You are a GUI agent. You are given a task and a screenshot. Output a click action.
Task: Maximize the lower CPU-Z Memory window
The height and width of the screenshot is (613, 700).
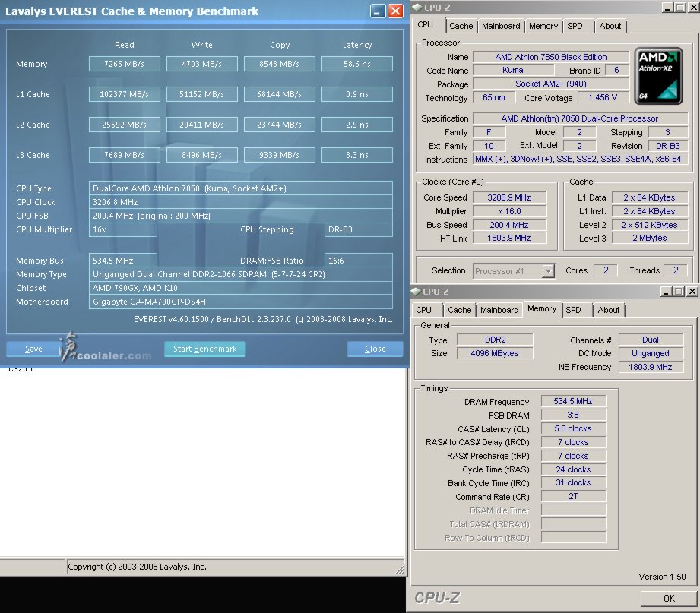pyautogui.click(x=679, y=292)
